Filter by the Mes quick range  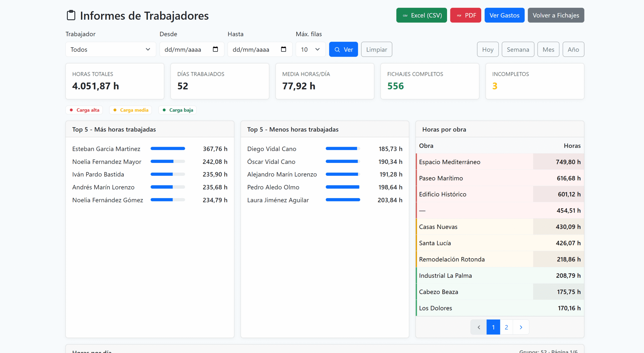(x=548, y=49)
